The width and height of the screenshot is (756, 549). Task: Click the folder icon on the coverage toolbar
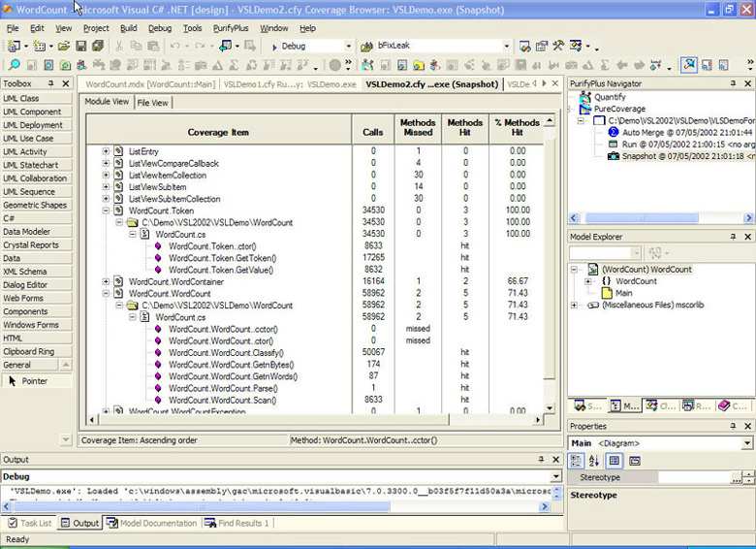coord(419,65)
